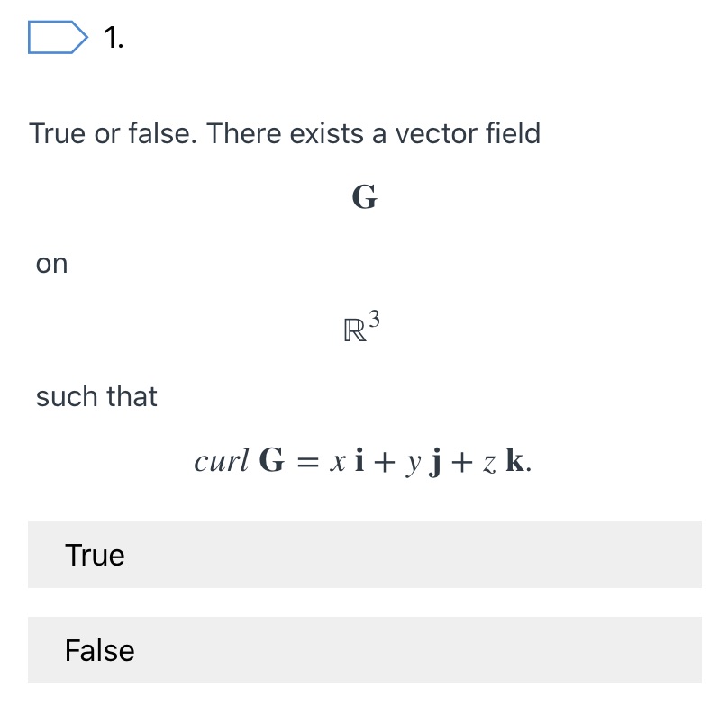The width and height of the screenshot is (728, 706).
Task: Click the True or false question text
Action: click(285, 133)
